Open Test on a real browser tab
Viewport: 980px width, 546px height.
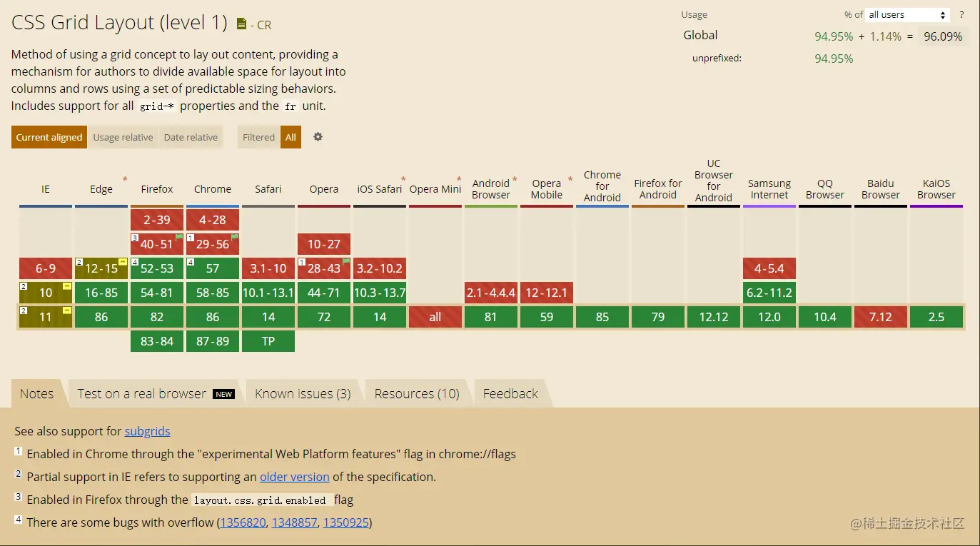coord(156,394)
